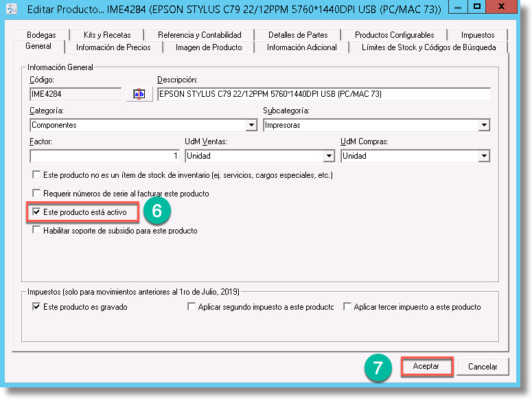Viewport: 532px width, 399px height.
Task: Click the Aceptar button
Action: coord(426,366)
